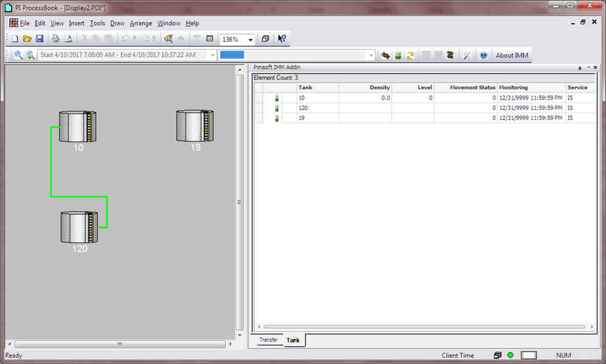The height and width of the screenshot is (364, 606).
Task: Open the Arrange menu
Action: tap(141, 23)
